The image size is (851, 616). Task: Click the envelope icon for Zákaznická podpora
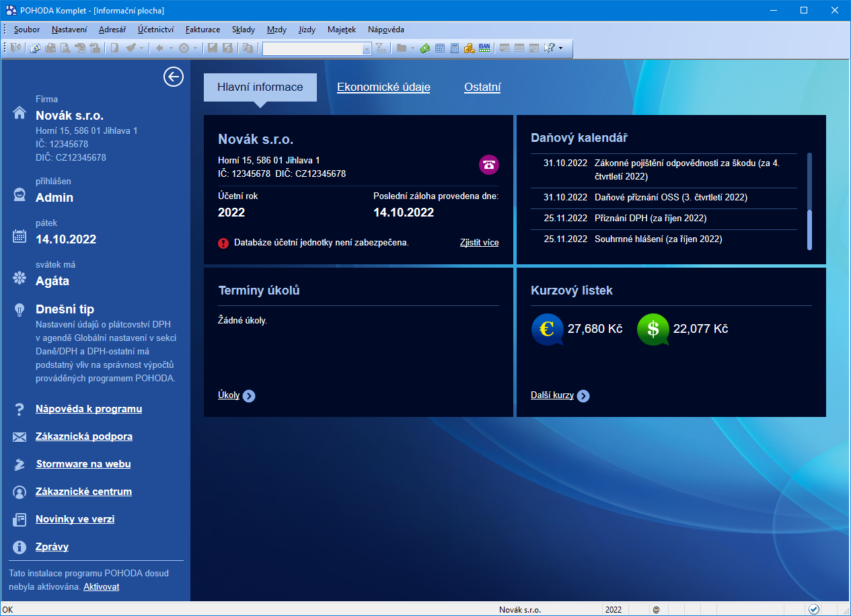pos(20,437)
